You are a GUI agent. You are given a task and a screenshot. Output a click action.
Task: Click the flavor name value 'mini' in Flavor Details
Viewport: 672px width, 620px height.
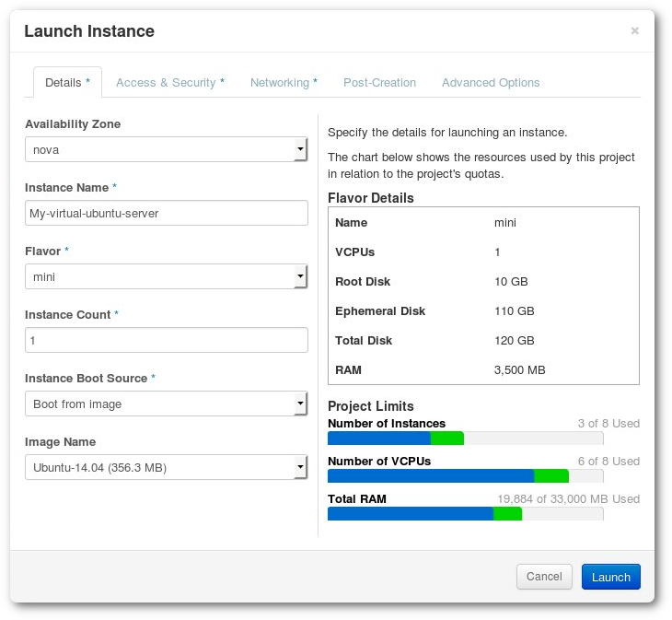505,223
